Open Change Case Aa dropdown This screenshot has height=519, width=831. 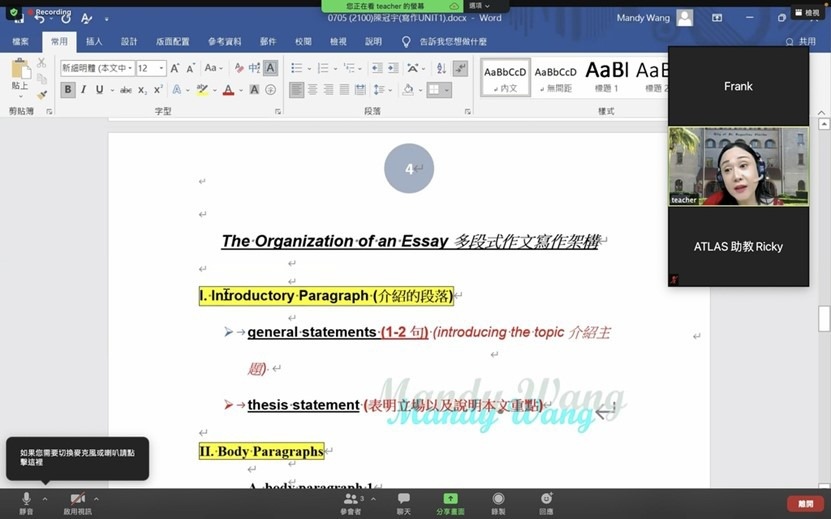coord(214,68)
